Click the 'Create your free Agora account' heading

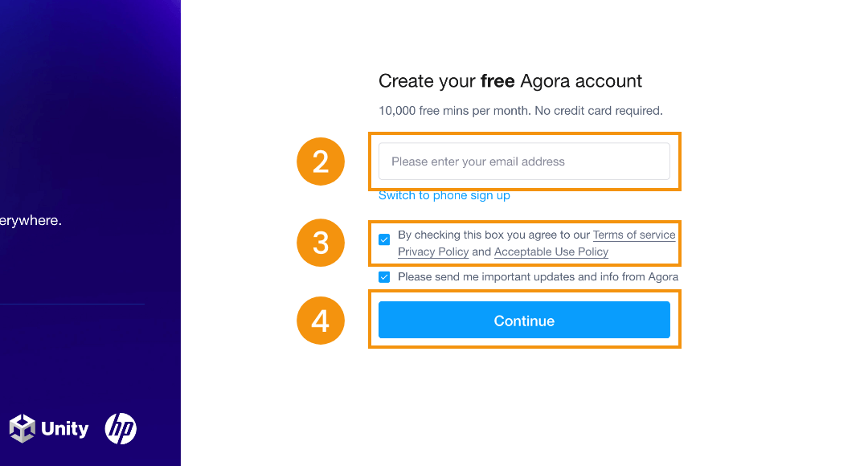tap(510, 81)
